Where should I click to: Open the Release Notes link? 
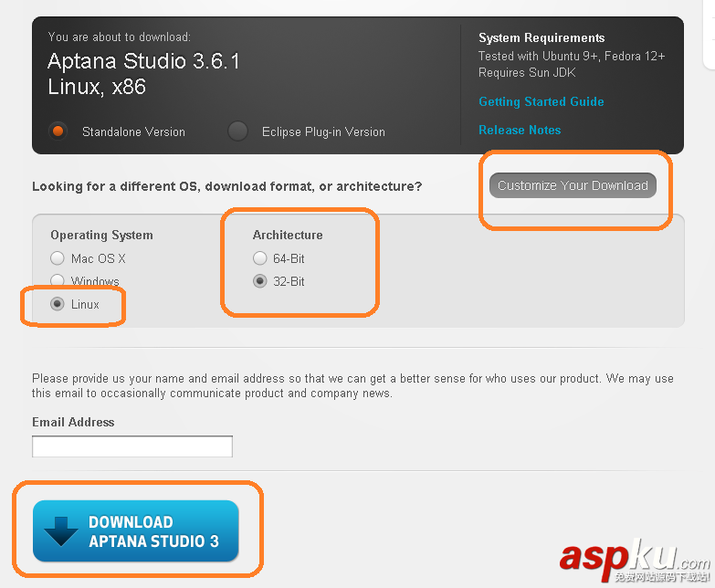(520, 130)
